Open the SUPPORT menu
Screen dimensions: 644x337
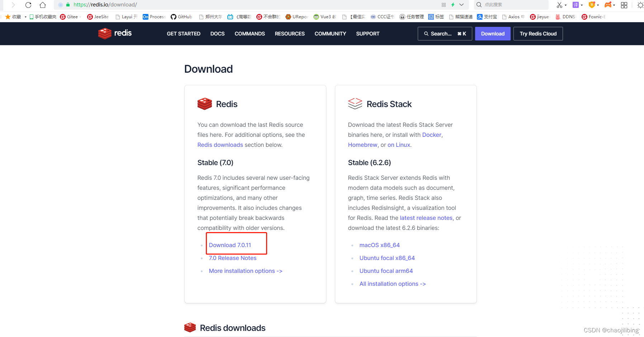tap(368, 34)
